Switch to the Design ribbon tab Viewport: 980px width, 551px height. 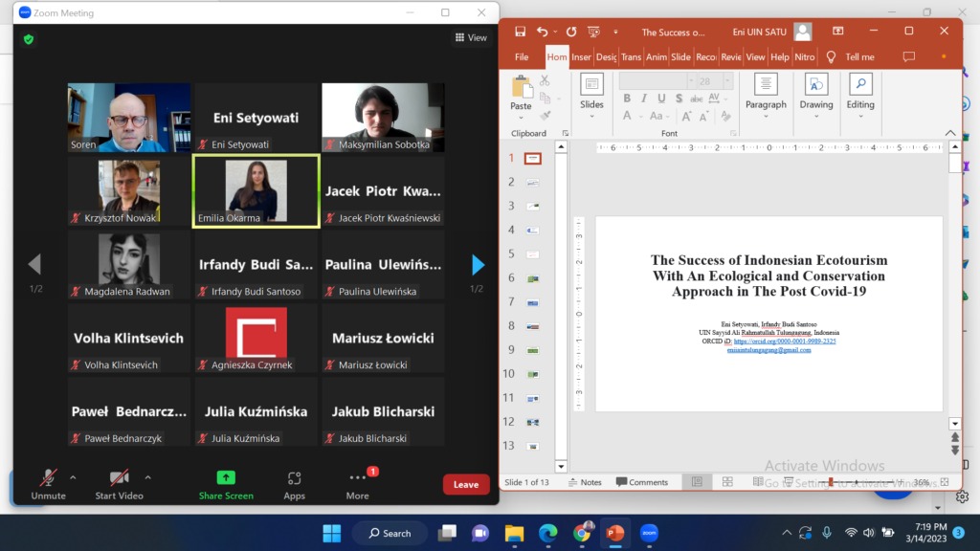[x=606, y=56]
